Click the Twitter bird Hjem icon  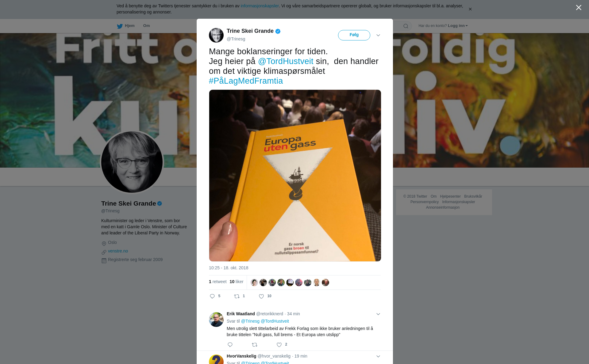[120, 26]
